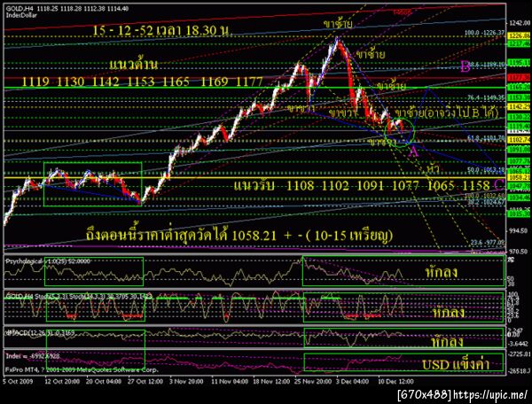This screenshot has height=404, width=532.
Task: Click support value 1108 in yellow list
Action: click(x=301, y=185)
